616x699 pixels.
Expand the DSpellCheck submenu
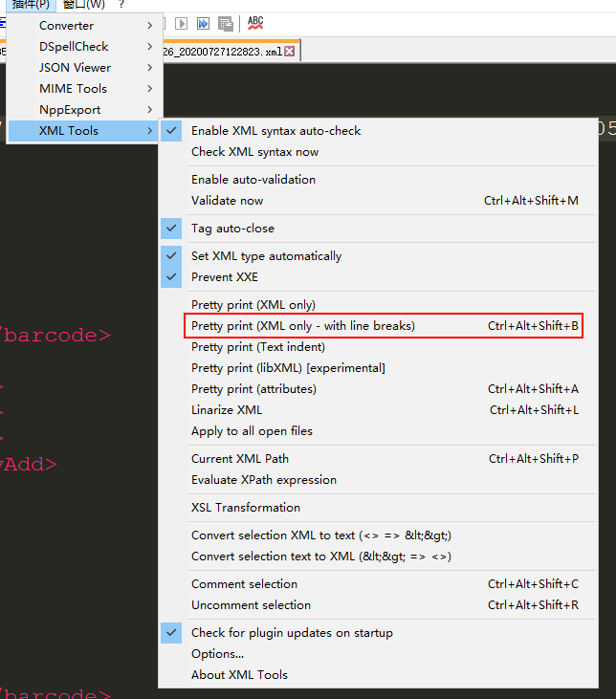tap(83, 46)
